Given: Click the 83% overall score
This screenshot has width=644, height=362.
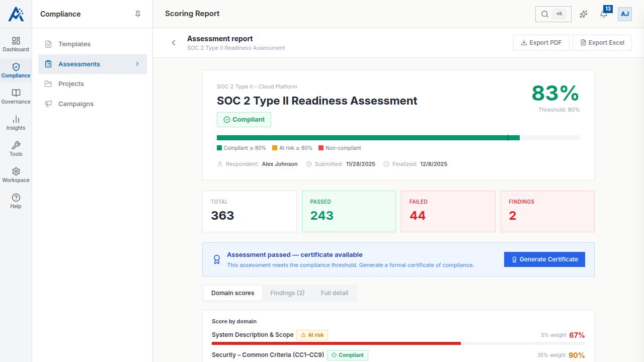Looking at the screenshot, I should [x=555, y=94].
